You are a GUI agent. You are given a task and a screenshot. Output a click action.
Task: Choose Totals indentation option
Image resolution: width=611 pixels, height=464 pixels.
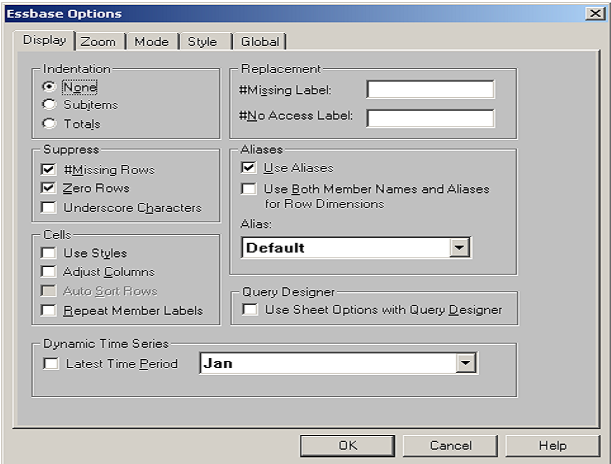pyautogui.click(x=49, y=123)
